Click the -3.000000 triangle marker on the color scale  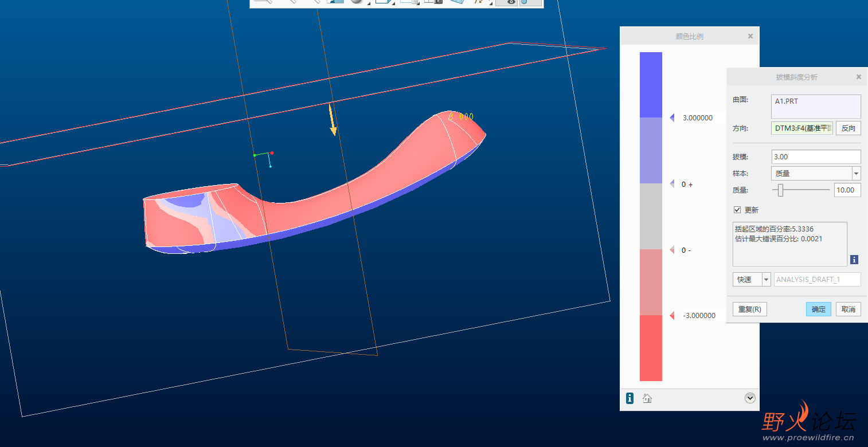tap(672, 316)
